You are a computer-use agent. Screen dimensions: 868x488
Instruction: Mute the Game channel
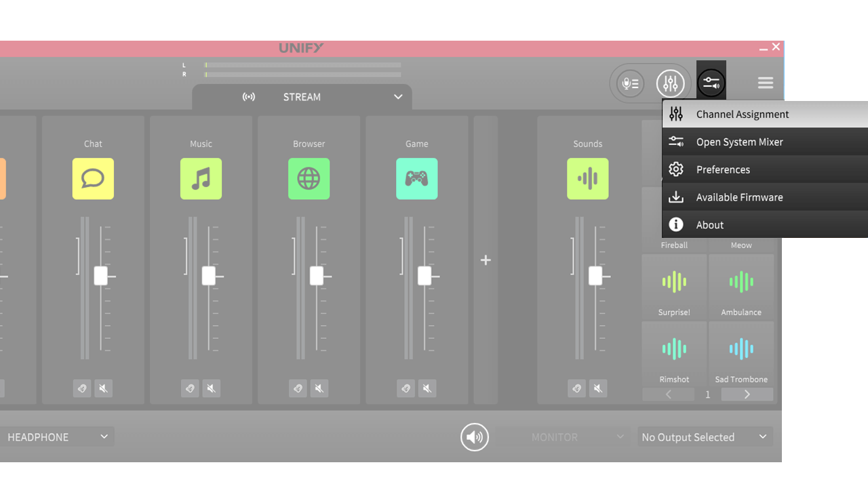[427, 388]
